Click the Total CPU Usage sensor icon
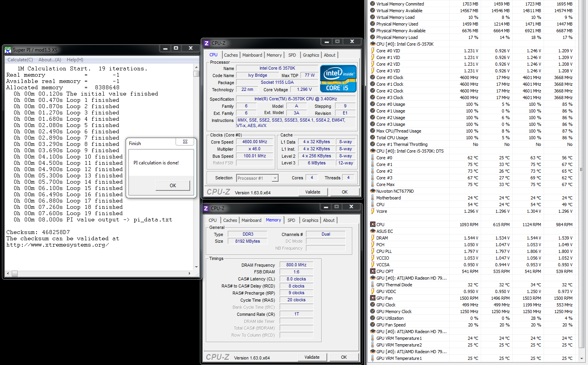 372,138
